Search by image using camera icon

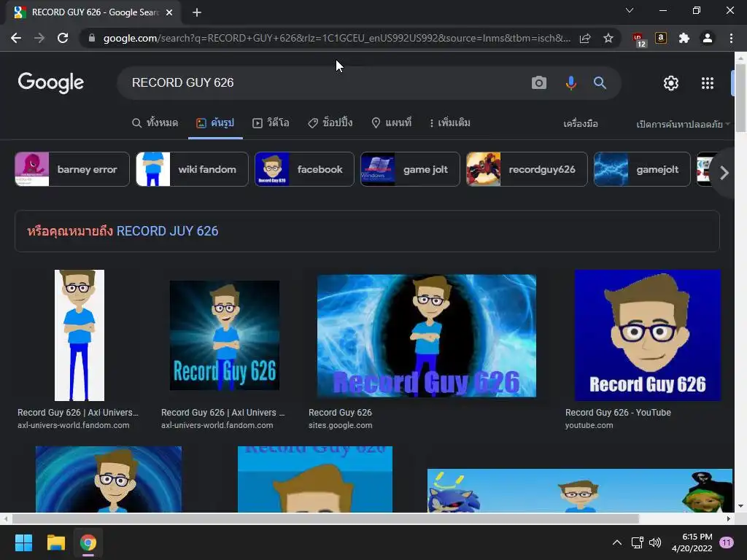[539, 83]
